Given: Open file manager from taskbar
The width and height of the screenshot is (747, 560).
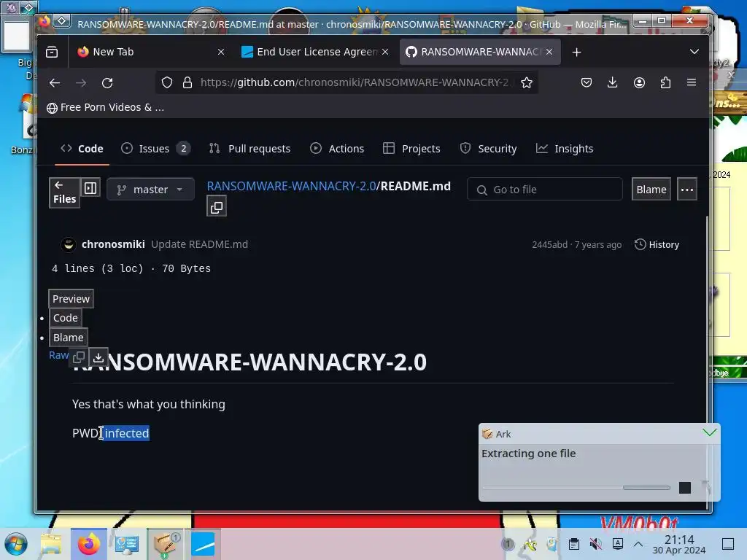Looking at the screenshot, I should [x=52, y=544].
